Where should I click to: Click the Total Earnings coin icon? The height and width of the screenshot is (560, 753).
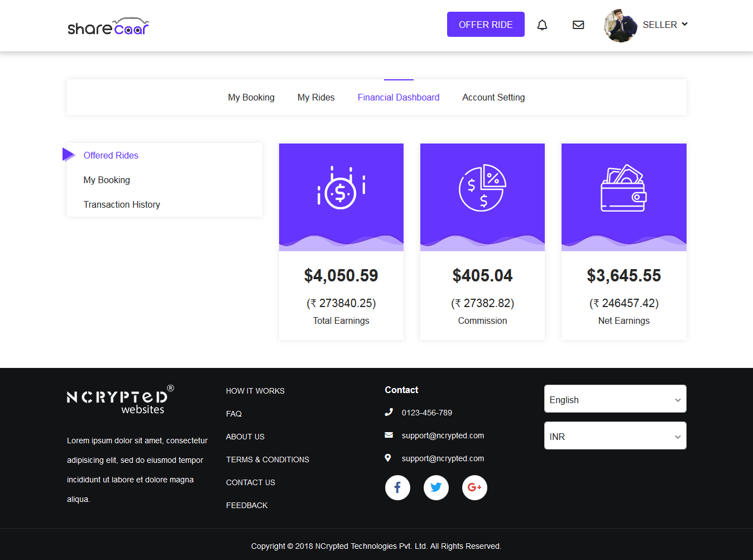[341, 188]
